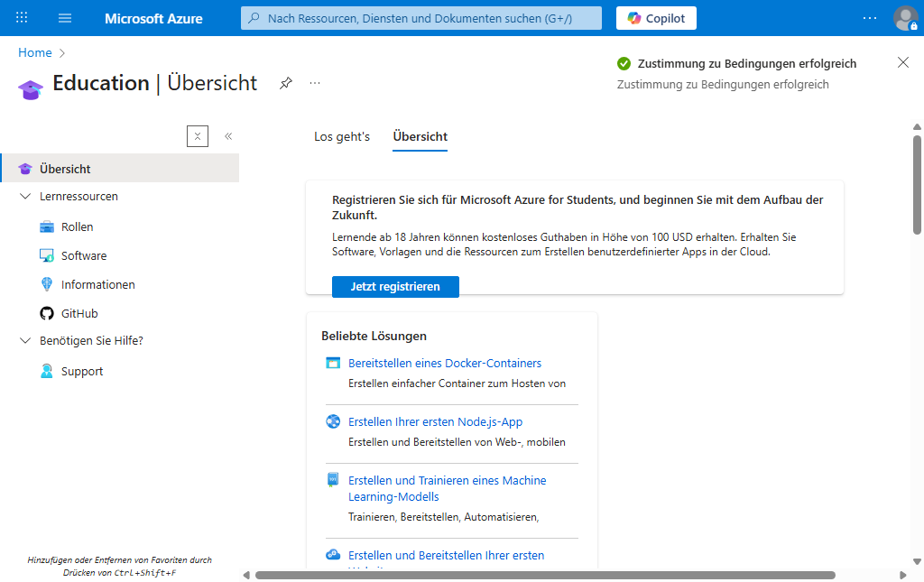Collapse the sidebar with double chevron
The width and height of the screenshot is (924, 582).
click(228, 136)
